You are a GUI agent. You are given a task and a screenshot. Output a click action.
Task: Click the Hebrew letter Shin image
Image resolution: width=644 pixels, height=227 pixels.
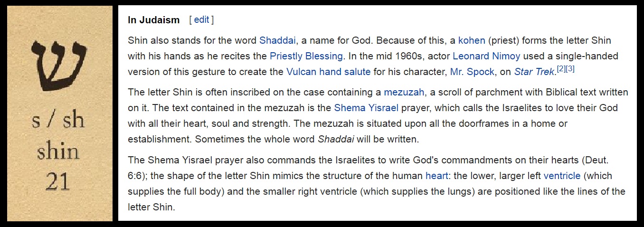pyautogui.click(x=59, y=65)
